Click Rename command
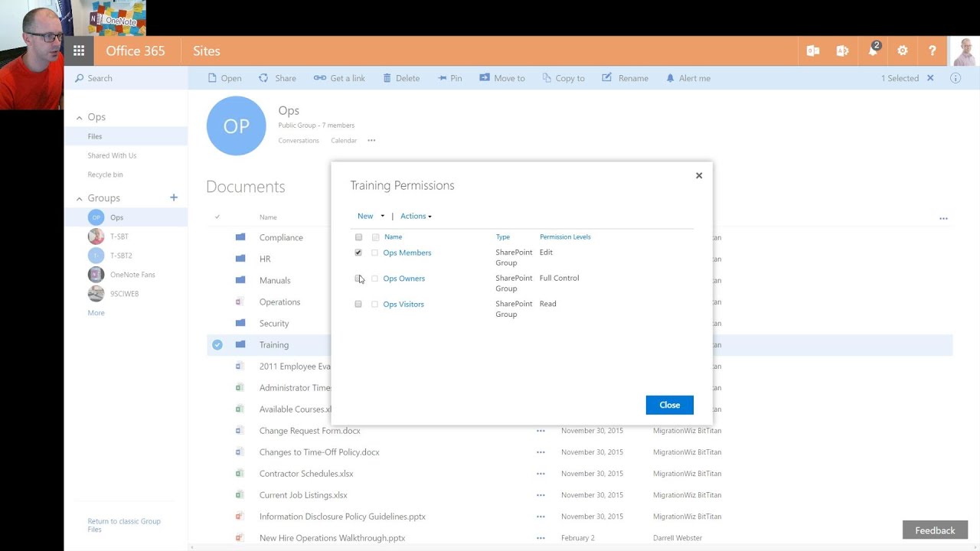The height and width of the screenshot is (551, 980). [x=625, y=78]
